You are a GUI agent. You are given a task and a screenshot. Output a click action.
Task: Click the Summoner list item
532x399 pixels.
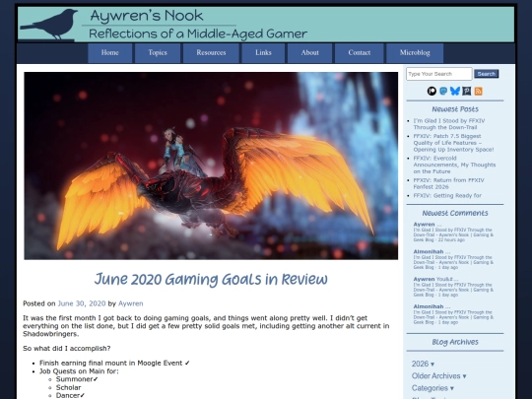coord(77,379)
